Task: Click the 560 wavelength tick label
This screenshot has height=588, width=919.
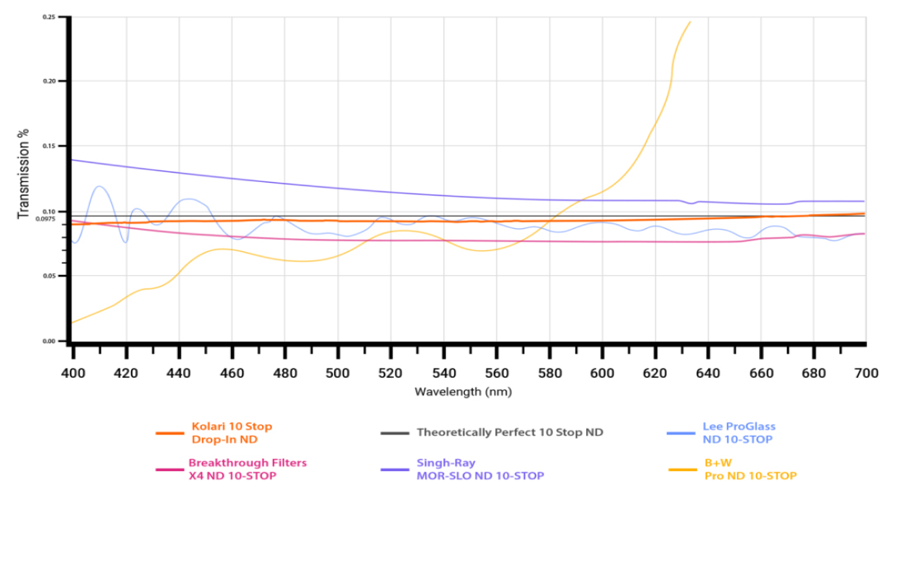Action: pyautogui.click(x=497, y=373)
